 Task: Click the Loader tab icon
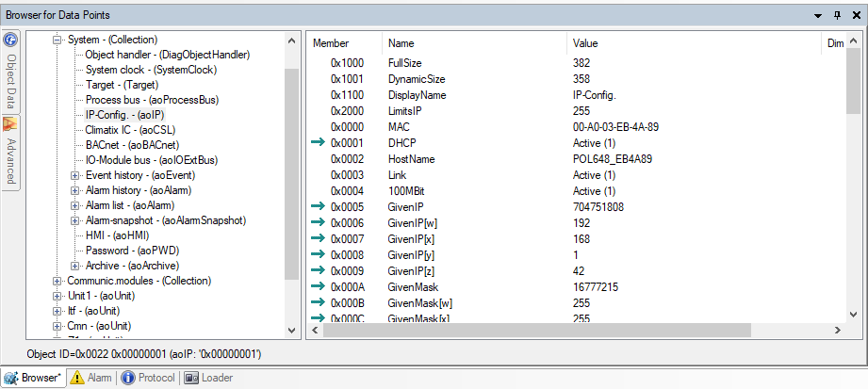191,378
